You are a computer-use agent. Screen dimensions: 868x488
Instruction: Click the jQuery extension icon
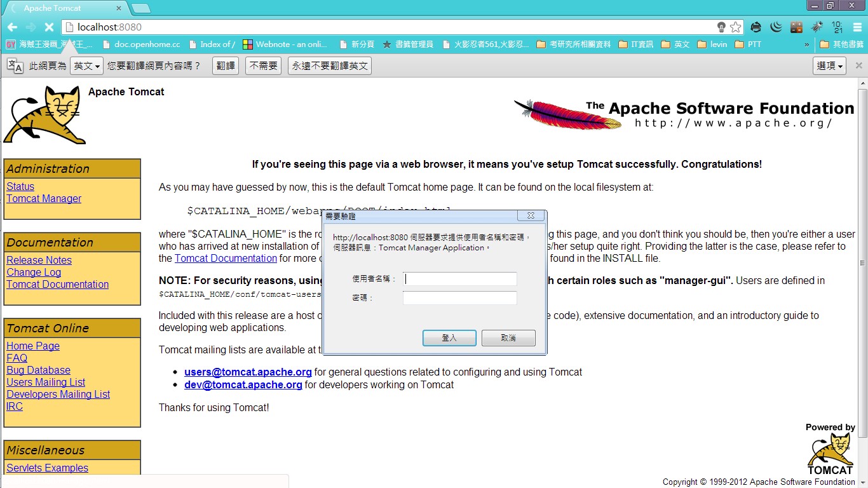[x=776, y=27]
